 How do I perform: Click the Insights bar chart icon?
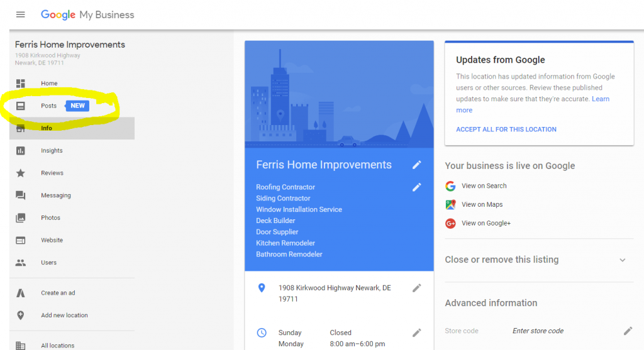21,151
